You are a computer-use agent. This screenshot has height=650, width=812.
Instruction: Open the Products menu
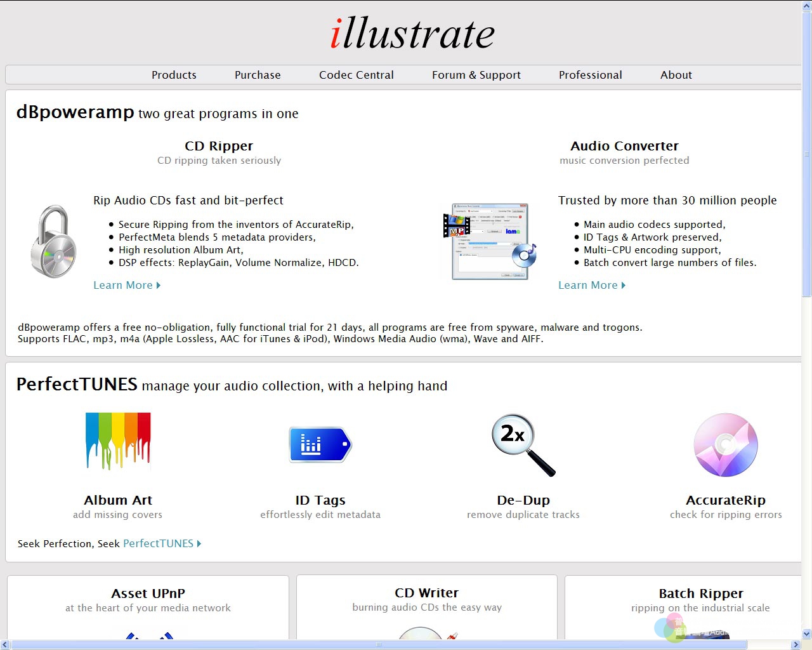pyautogui.click(x=174, y=75)
